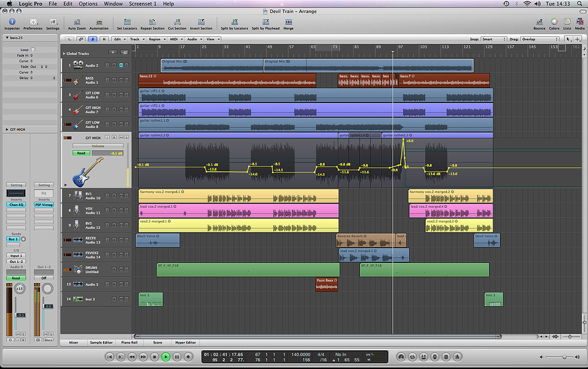Expand the Global Tracks disclosure triangle
The height and width of the screenshot is (369, 588).
(64, 54)
